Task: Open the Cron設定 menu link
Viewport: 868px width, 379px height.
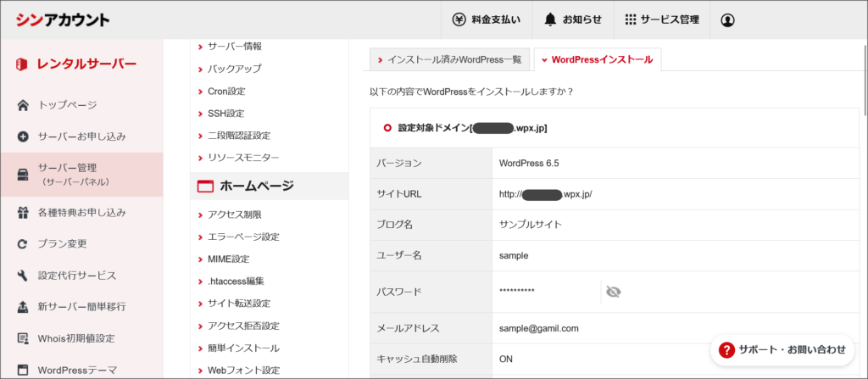Action: (x=226, y=91)
